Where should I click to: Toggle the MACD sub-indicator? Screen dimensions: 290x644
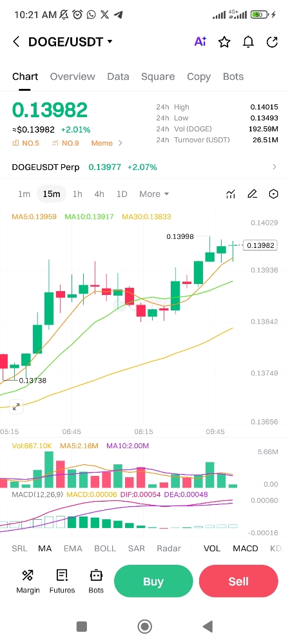click(x=246, y=548)
